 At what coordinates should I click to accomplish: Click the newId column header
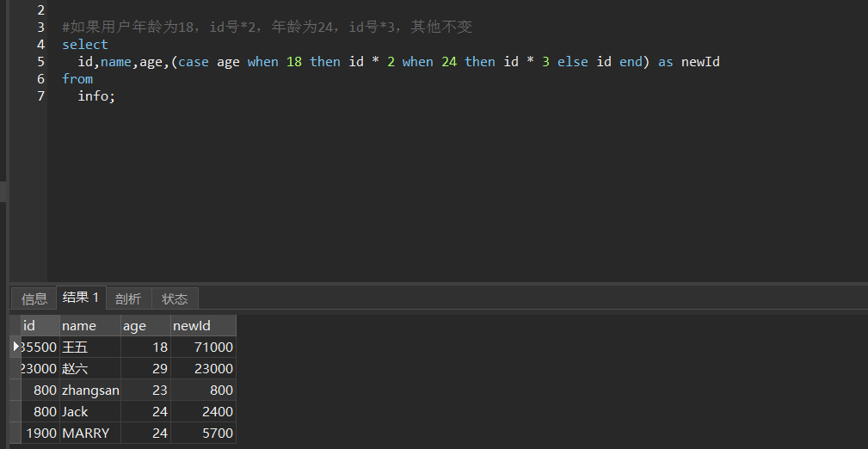(x=203, y=325)
